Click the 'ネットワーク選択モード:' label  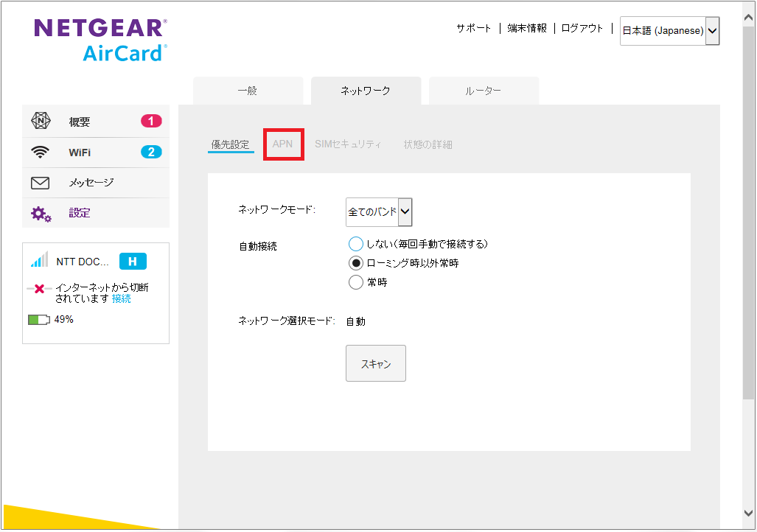click(x=287, y=321)
